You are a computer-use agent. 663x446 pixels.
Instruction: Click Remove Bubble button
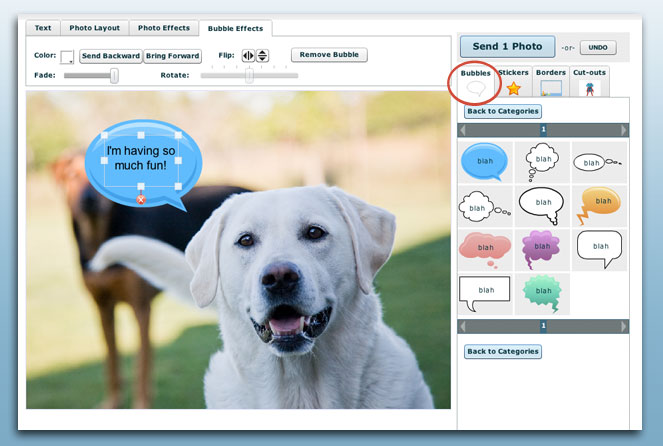tap(329, 55)
